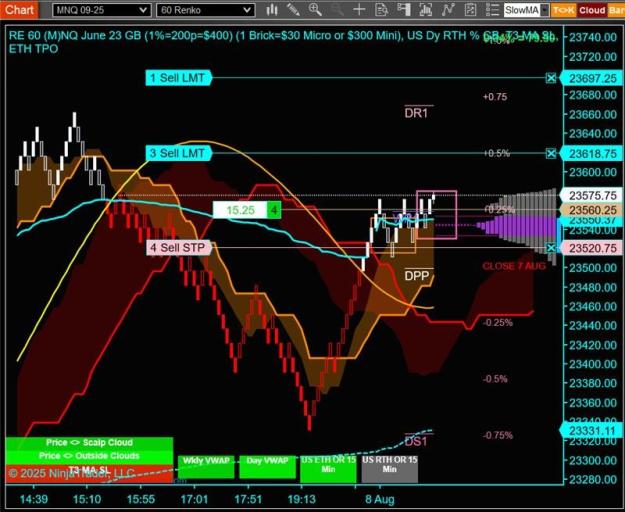Cancel the 4 Sell STP order via X
625x512 pixels.
pos(551,248)
